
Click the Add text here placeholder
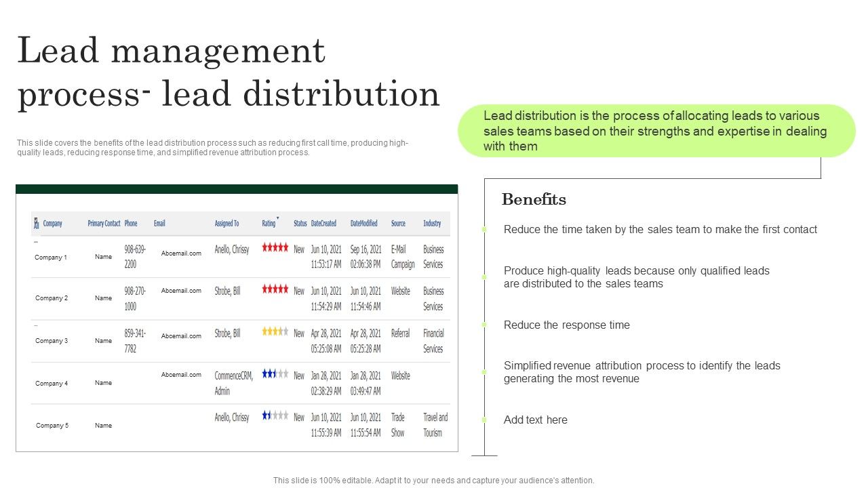click(x=536, y=420)
